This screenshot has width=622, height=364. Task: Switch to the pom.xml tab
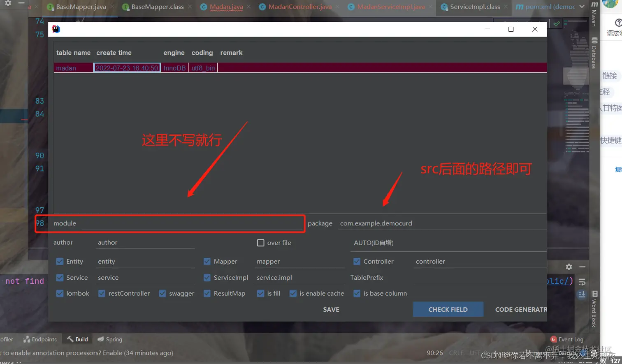tap(545, 7)
